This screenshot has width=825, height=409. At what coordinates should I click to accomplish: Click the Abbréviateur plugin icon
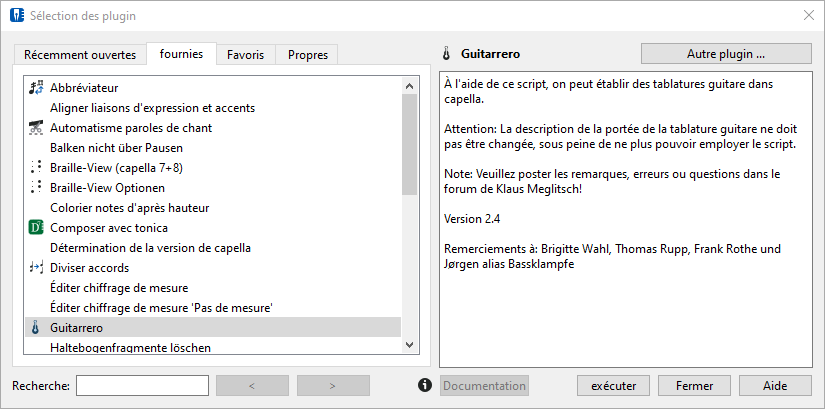click(x=35, y=87)
